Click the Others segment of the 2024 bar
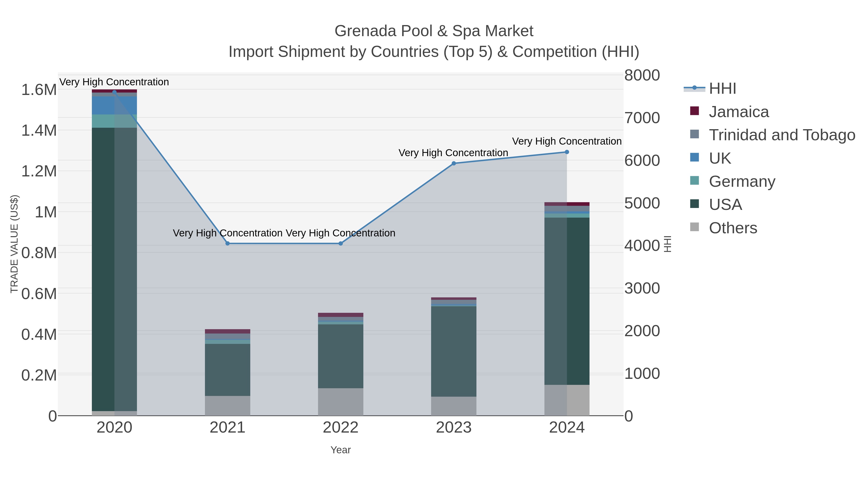Screen dimensions: 868x488 pos(567,401)
